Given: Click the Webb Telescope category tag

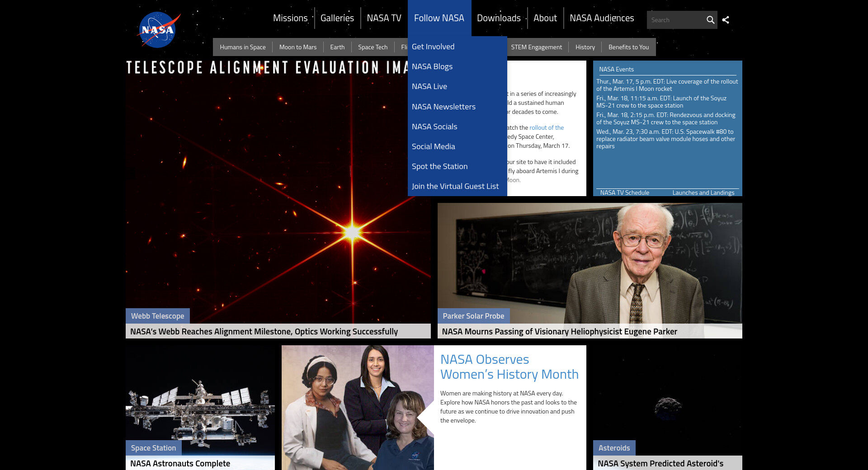Looking at the screenshot, I should click(158, 316).
